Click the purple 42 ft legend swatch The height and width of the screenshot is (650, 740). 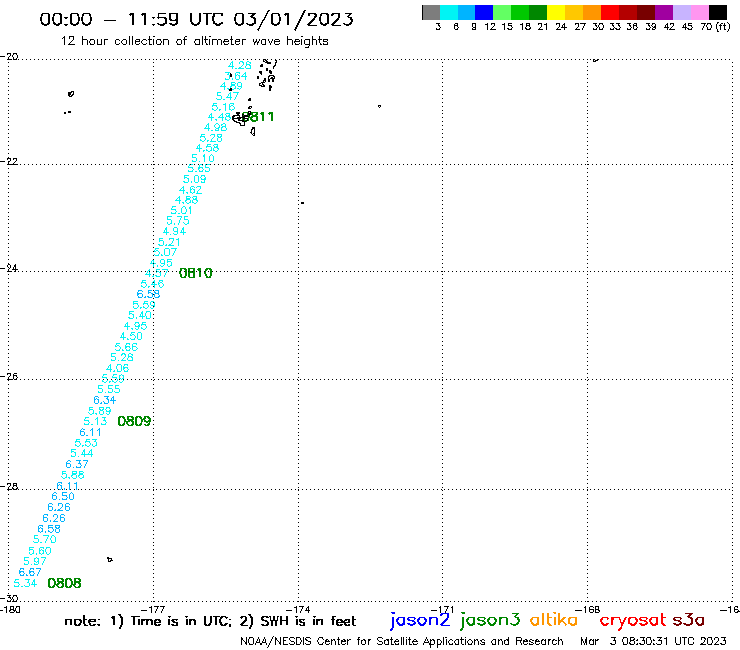tap(664, 12)
